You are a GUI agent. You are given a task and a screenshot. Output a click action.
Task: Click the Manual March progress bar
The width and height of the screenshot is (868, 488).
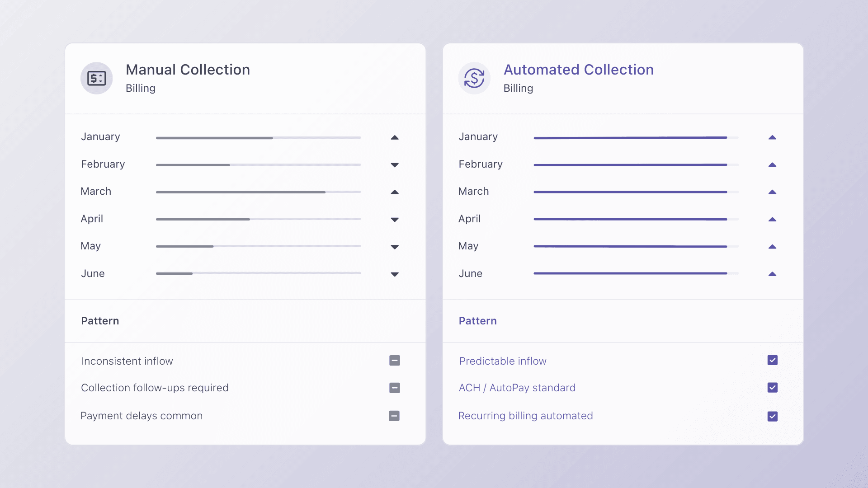258,192
